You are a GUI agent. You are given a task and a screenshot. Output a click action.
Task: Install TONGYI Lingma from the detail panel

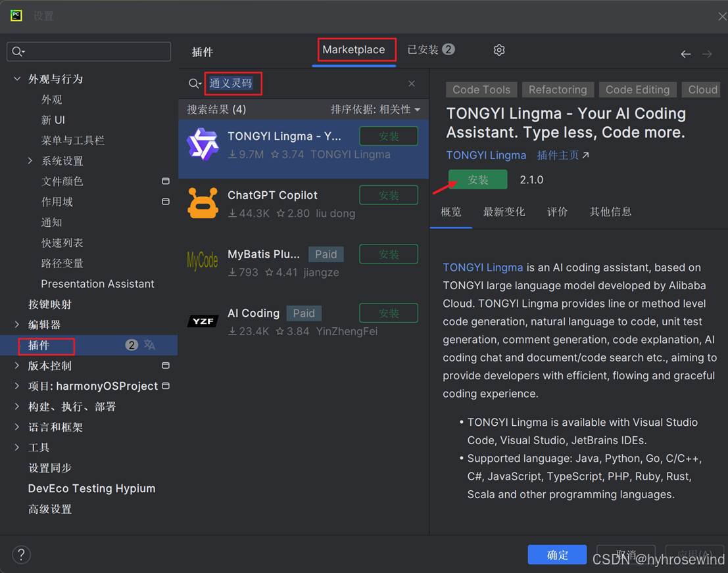477,179
